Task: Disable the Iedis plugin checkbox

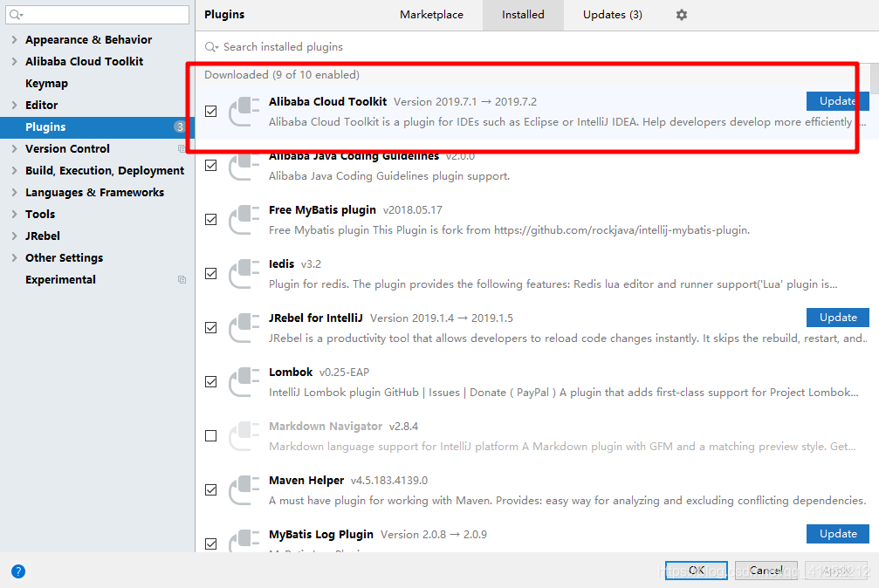Action: point(210,274)
